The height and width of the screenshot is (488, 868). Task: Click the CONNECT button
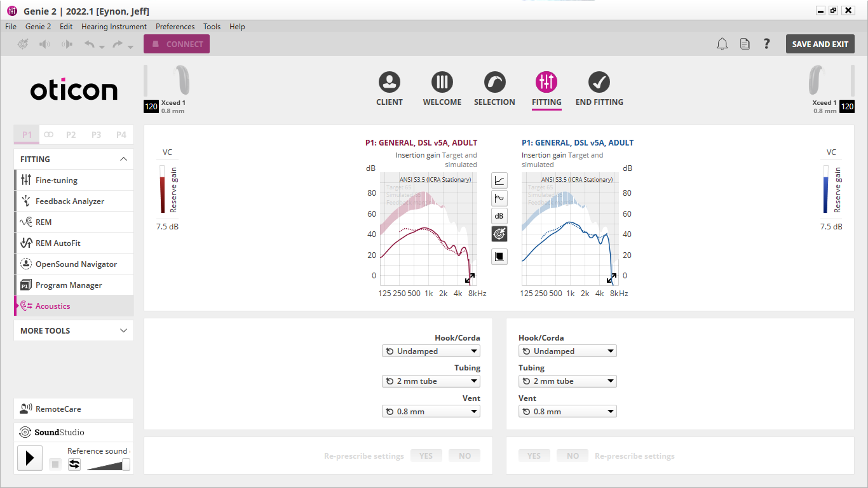(177, 44)
